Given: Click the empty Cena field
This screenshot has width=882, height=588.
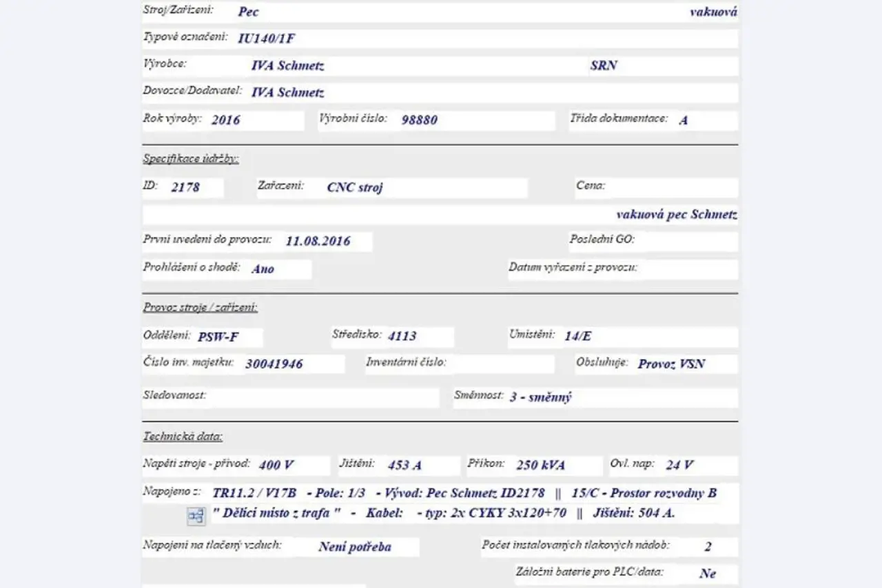Looking at the screenshot, I should [x=672, y=187].
